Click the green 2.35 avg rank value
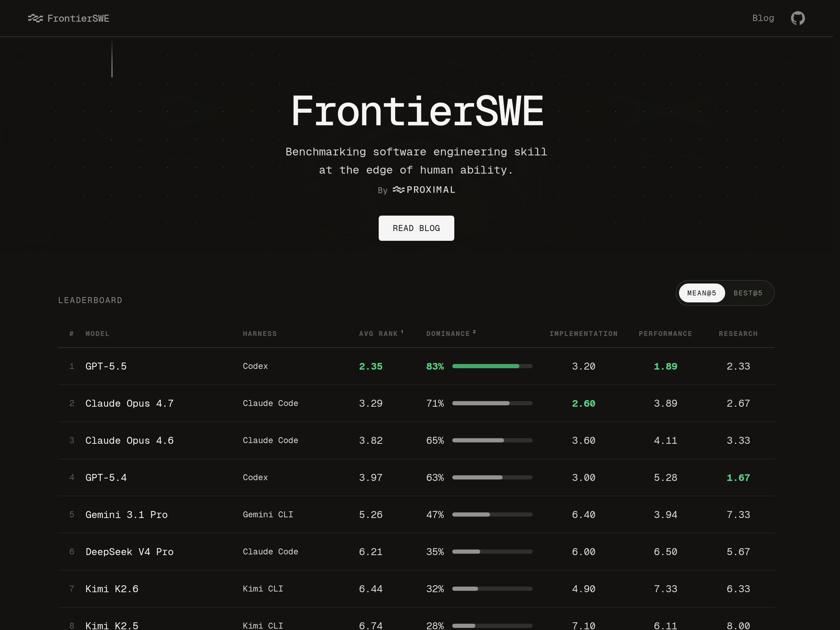The height and width of the screenshot is (630, 840). [x=371, y=366]
